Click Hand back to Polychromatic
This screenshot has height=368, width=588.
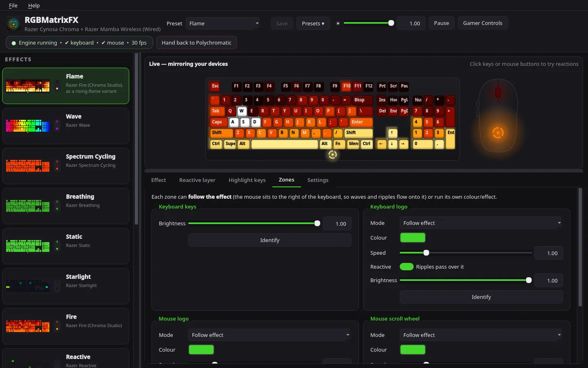[x=196, y=43]
